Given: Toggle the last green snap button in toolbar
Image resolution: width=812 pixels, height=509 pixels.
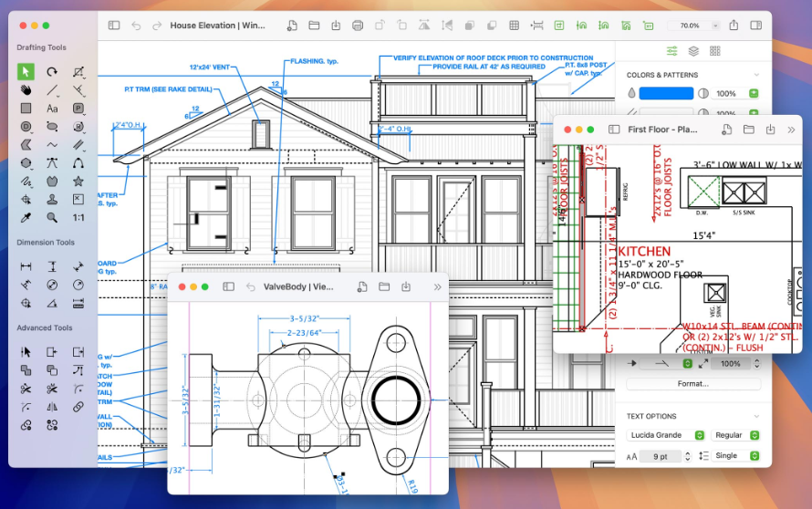Looking at the screenshot, I should pos(649,26).
